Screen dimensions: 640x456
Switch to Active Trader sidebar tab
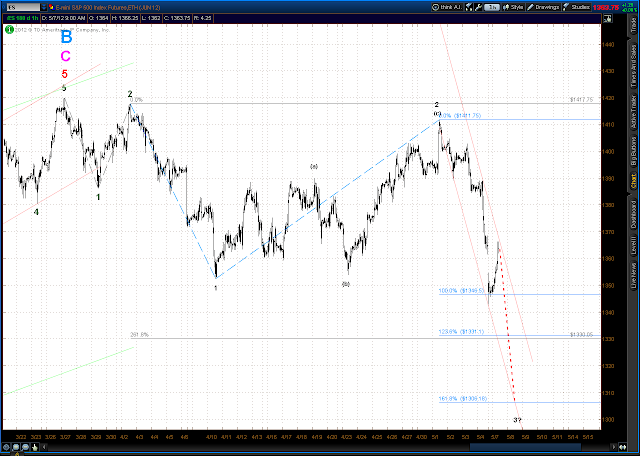(x=634, y=112)
